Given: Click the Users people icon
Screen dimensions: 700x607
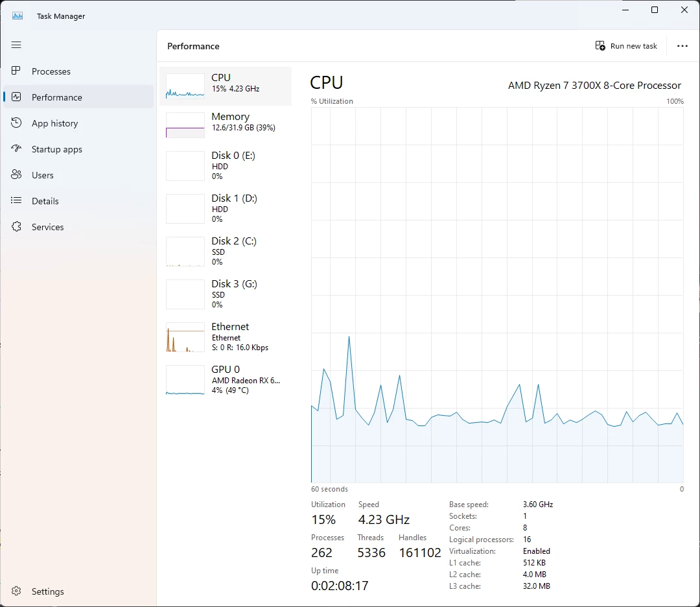Looking at the screenshot, I should coord(16,174).
